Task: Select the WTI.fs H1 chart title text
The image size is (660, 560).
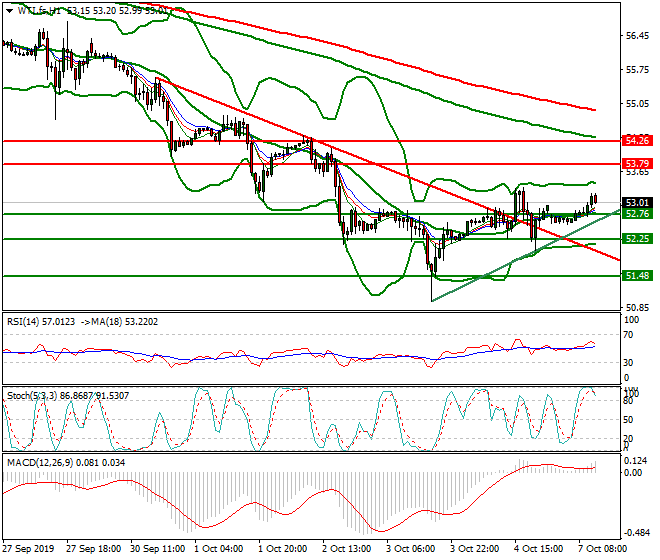Action: click(39, 11)
